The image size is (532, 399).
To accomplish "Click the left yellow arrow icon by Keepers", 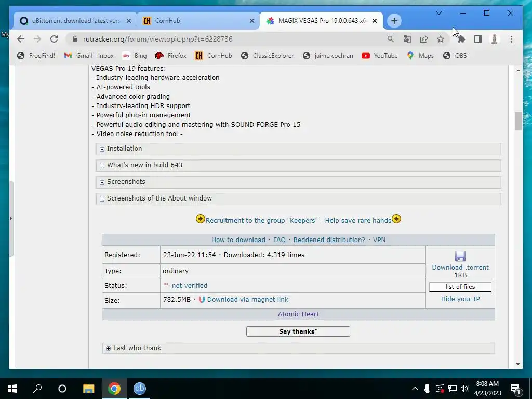I will click(200, 219).
